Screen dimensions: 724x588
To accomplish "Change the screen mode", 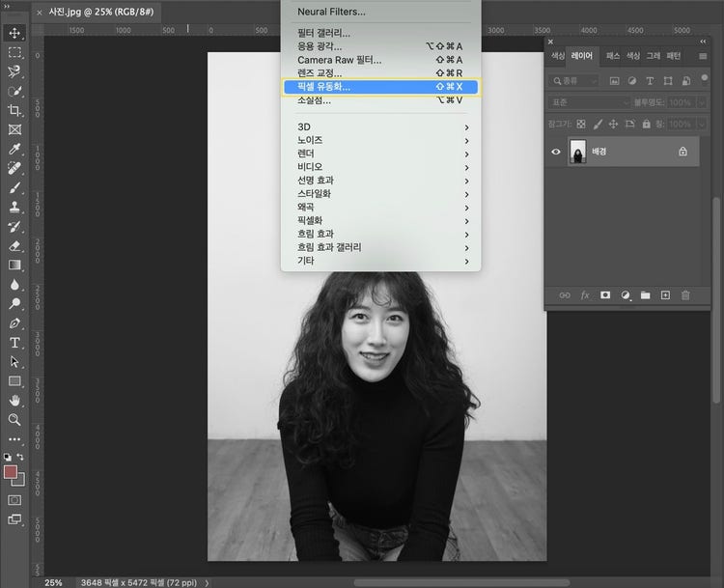I will click(x=14, y=519).
